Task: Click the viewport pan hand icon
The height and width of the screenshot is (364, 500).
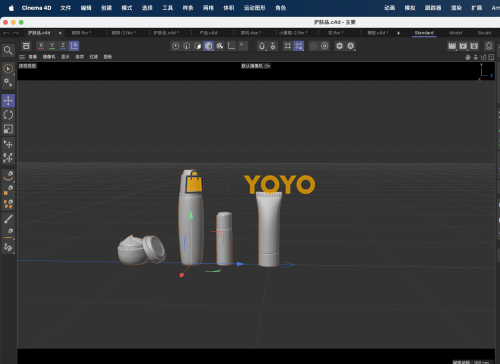Action: click(468, 57)
